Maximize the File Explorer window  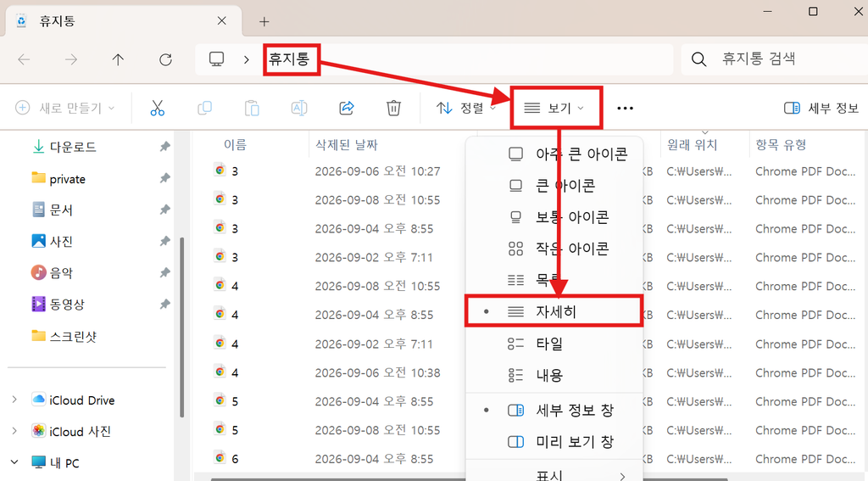pos(813,11)
